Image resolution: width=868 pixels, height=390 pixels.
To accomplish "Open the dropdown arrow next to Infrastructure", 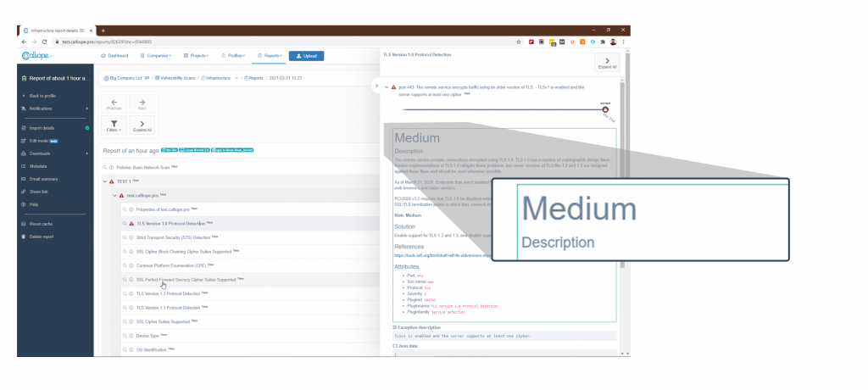I will (237, 78).
